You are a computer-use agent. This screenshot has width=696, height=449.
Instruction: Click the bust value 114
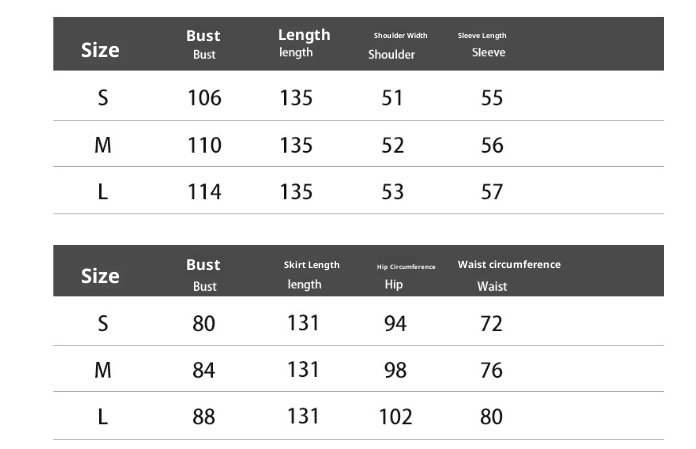(x=204, y=191)
